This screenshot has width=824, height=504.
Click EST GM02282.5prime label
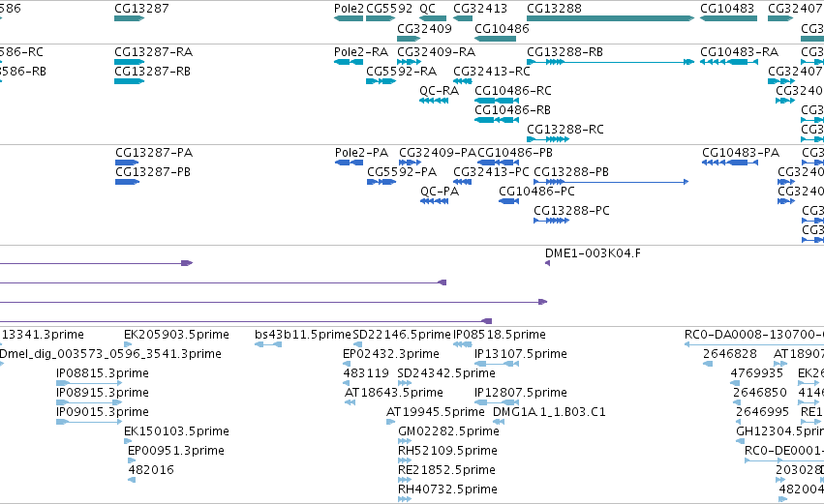pyautogui.click(x=448, y=432)
